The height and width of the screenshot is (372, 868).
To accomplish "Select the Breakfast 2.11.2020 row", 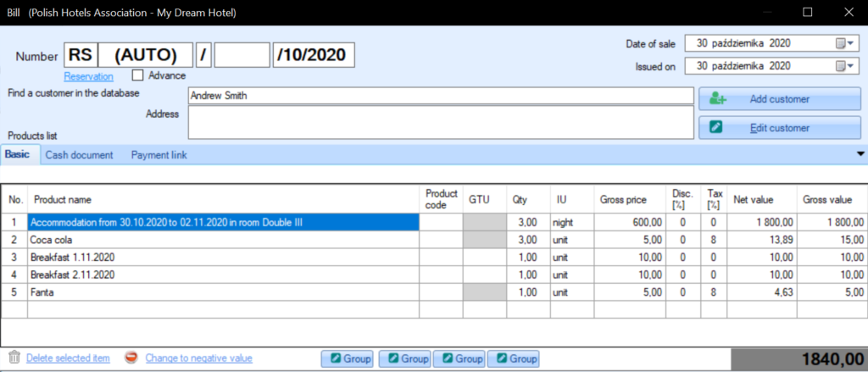I will click(x=433, y=275).
